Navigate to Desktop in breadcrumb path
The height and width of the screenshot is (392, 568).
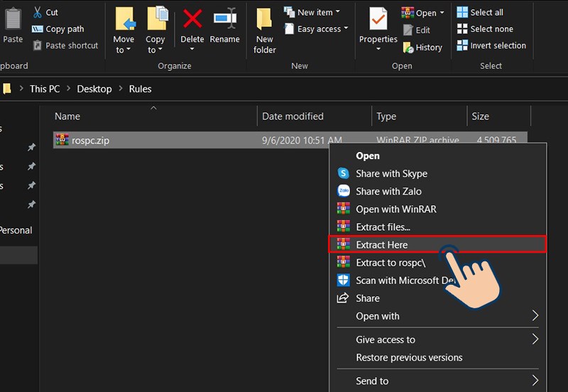point(94,89)
